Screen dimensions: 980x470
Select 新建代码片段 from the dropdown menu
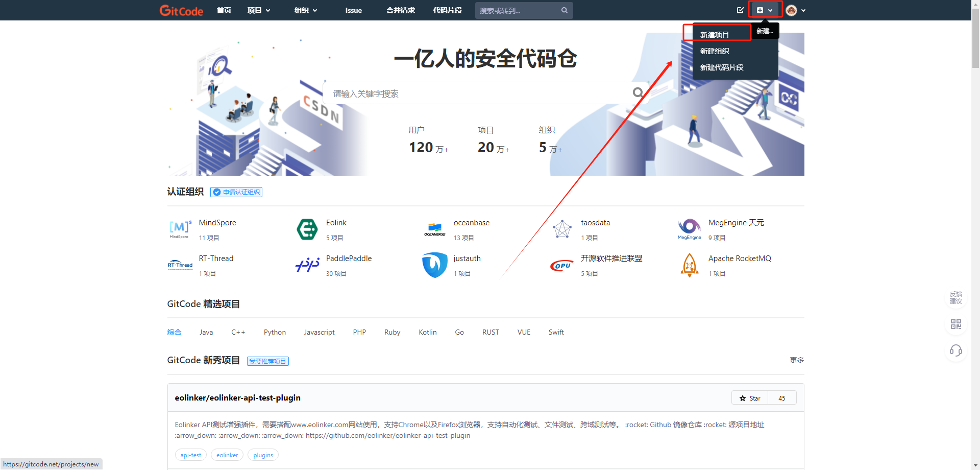(x=722, y=67)
